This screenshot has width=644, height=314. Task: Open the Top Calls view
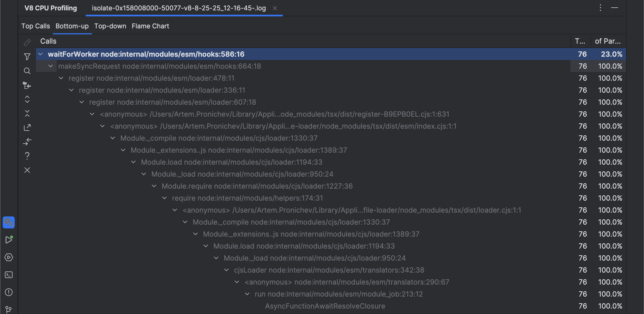36,26
